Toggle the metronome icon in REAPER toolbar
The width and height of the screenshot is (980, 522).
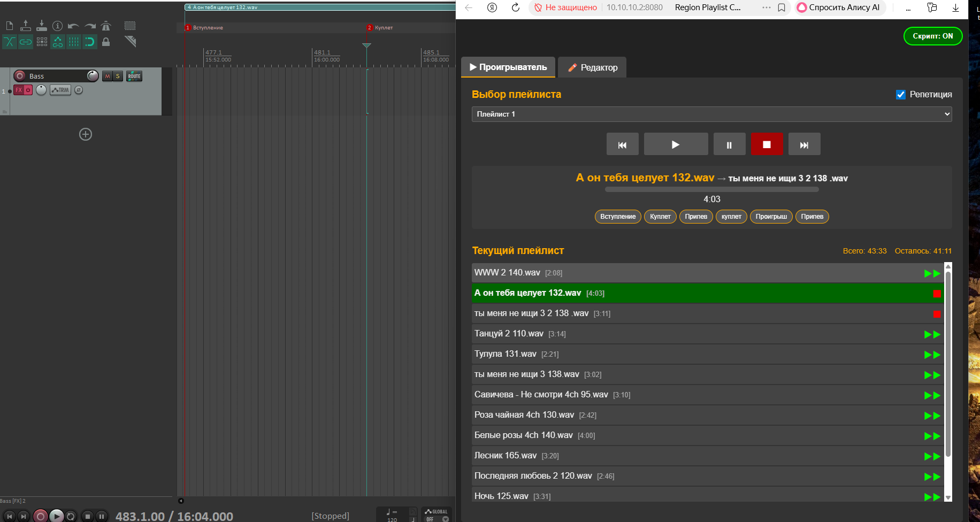[106, 26]
